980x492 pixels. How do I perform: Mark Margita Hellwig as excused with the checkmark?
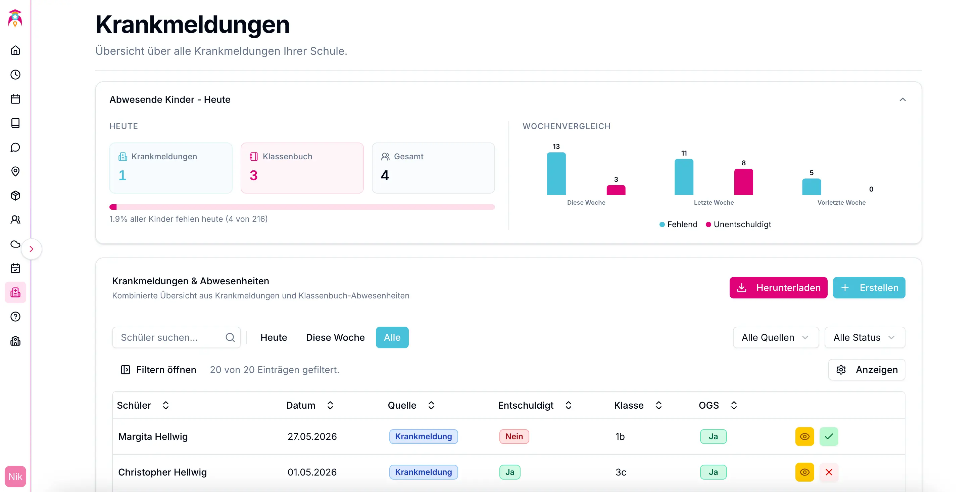(829, 437)
